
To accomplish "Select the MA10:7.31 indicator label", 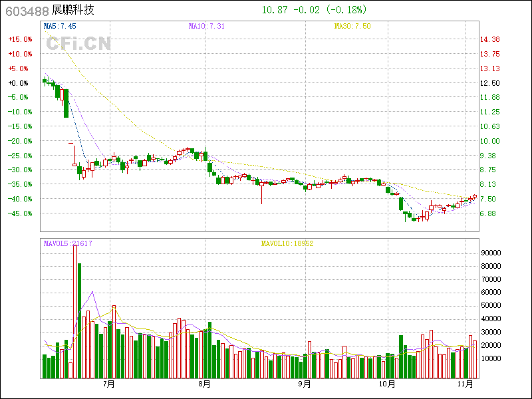I will point(207,26).
